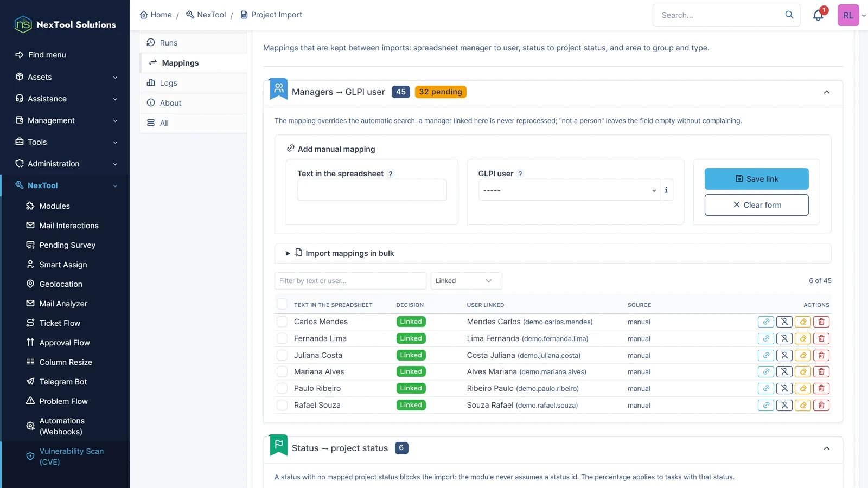Open the GLPI user dropdown
The height and width of the screenshot is (488, 868).
coord(569,190)
